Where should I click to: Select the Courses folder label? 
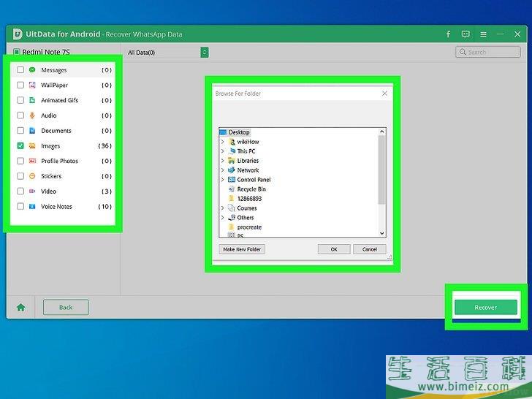click(x=247, y=208)
